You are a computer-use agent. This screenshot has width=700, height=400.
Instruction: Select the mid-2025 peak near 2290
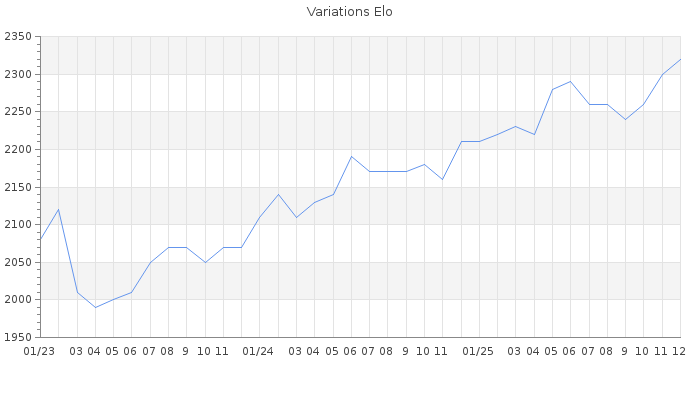570,81
